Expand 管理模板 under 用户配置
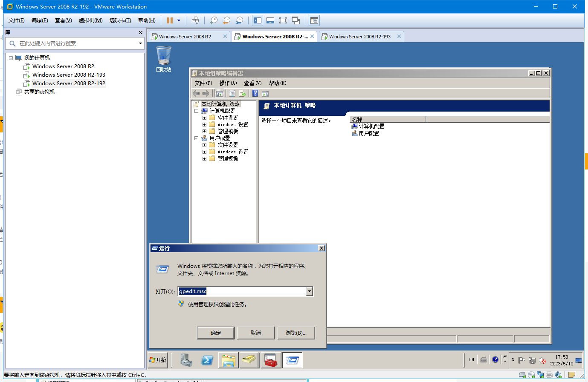Screen dimensions: 588x382 click(204, 158)
